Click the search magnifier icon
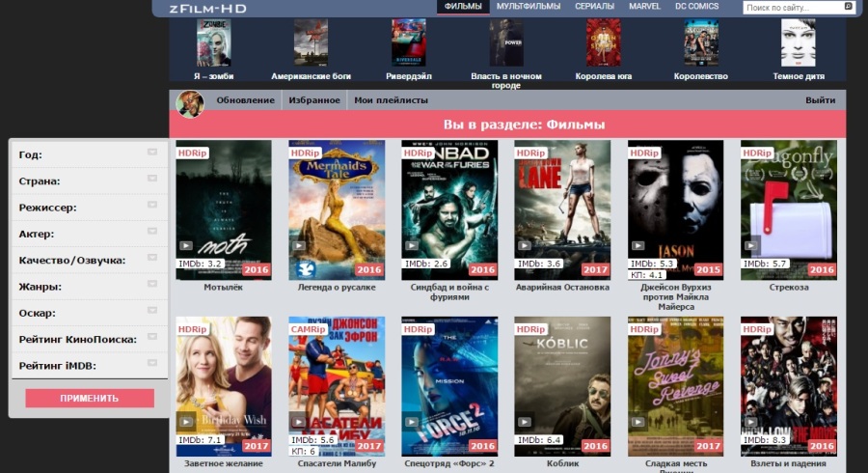Screen dimensions: 868x473 [x=848, y=7]
